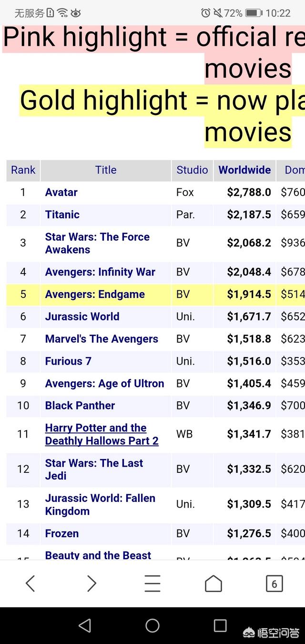The height and width of the screenshot is (644, 305).
Task: Tap the browser back arrow
Action: click(30, 583)
